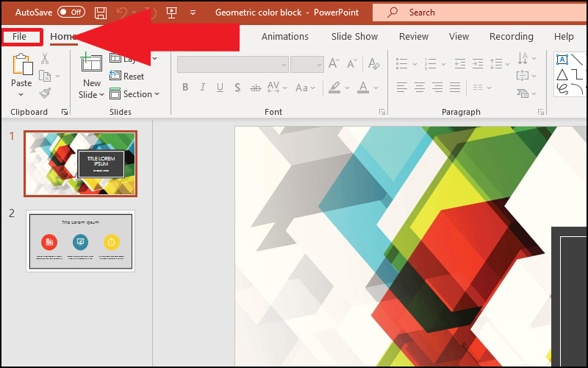Open Customize Quick Access Toolbar dropdown
Viewport: 588px width, 368px height.
click(193, 13)
